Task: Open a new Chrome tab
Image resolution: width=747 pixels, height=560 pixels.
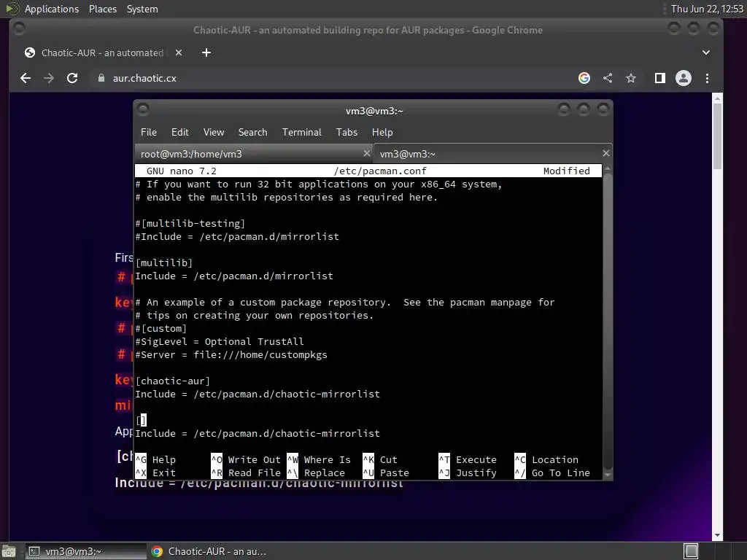Action: click(x=206, y=52)
